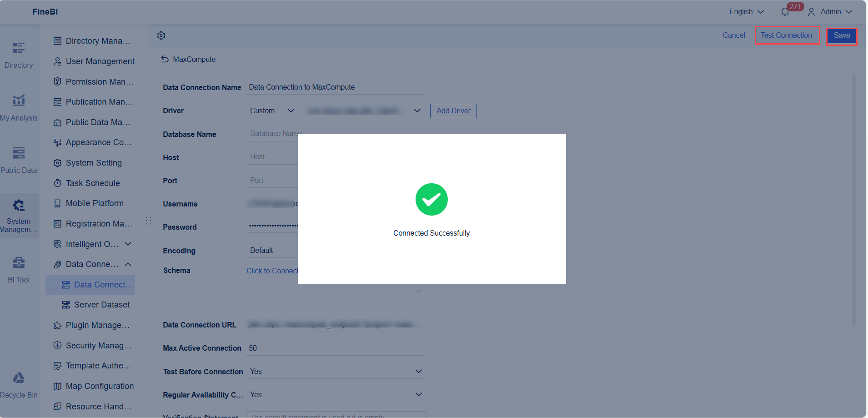Open Appearance Configuration menu item
Viewport: 868px width, 418px height.
tap(93, 142)
